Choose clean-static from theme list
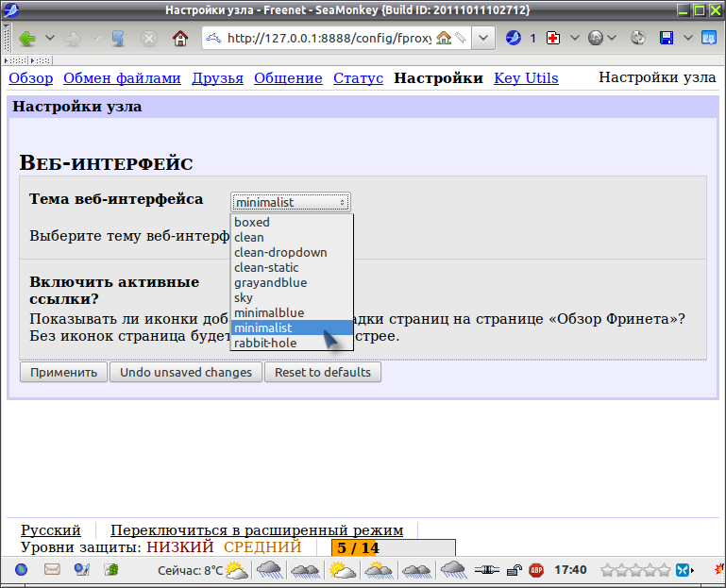The image size is (726, 588). tap(292, 268)
